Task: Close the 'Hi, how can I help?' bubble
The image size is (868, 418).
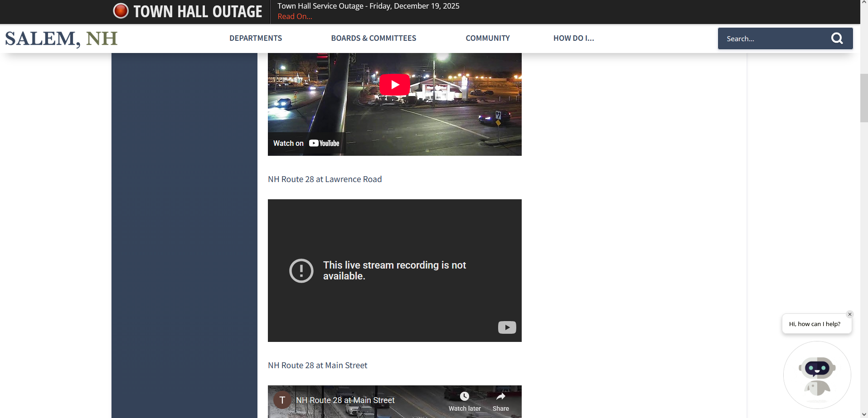Action: coord(850,314)
